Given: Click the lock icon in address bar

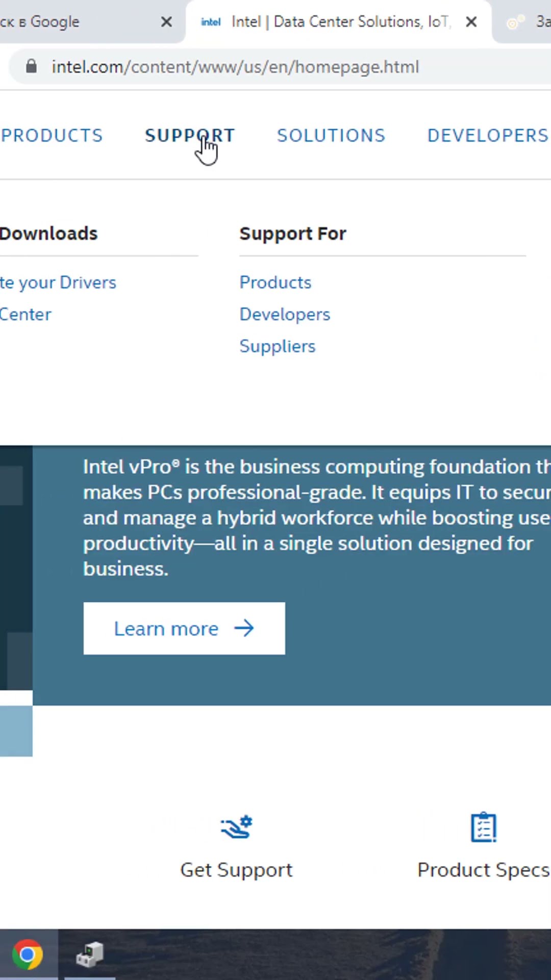Looking at the screenshot, I should [31, 66].
